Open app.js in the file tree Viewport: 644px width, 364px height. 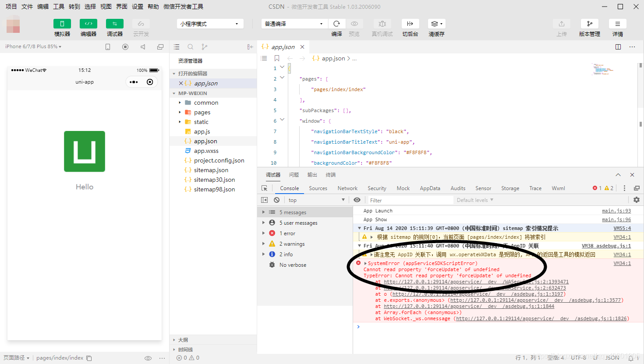202,131
